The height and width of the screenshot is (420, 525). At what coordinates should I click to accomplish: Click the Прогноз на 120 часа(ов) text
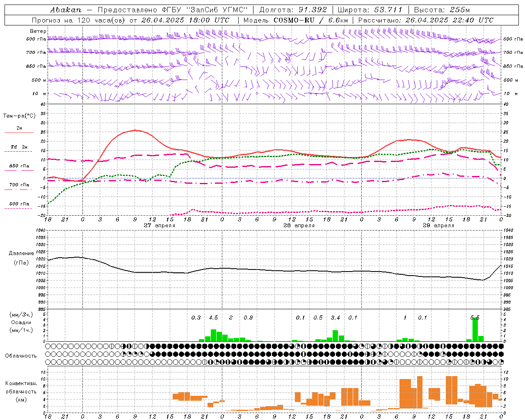[x=79, y=20]
